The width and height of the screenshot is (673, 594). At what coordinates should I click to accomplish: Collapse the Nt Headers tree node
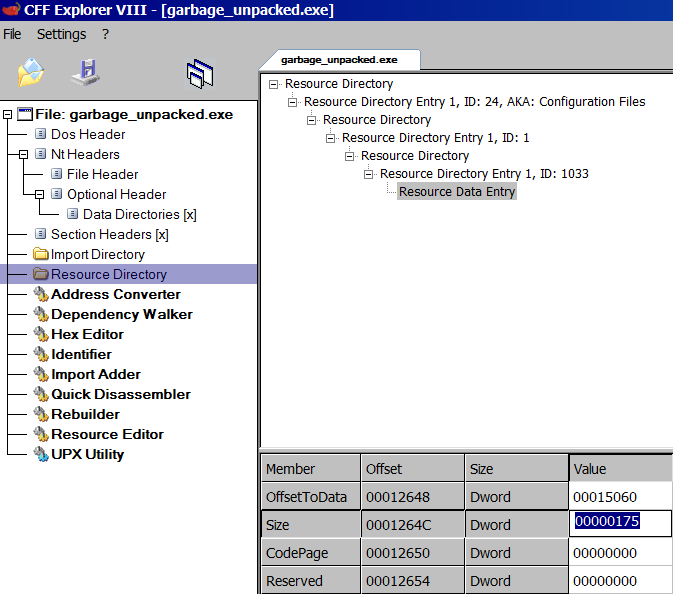tap(24, 155)
